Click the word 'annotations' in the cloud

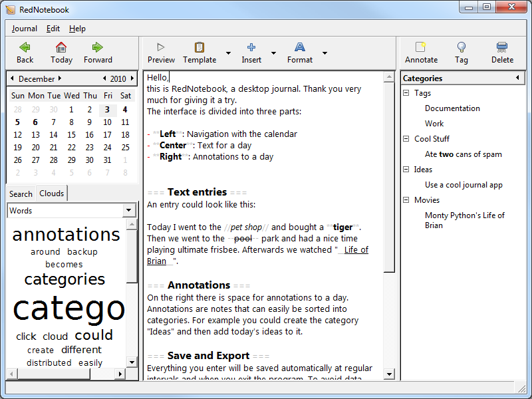pyautogui.click(x=66, y=235)
